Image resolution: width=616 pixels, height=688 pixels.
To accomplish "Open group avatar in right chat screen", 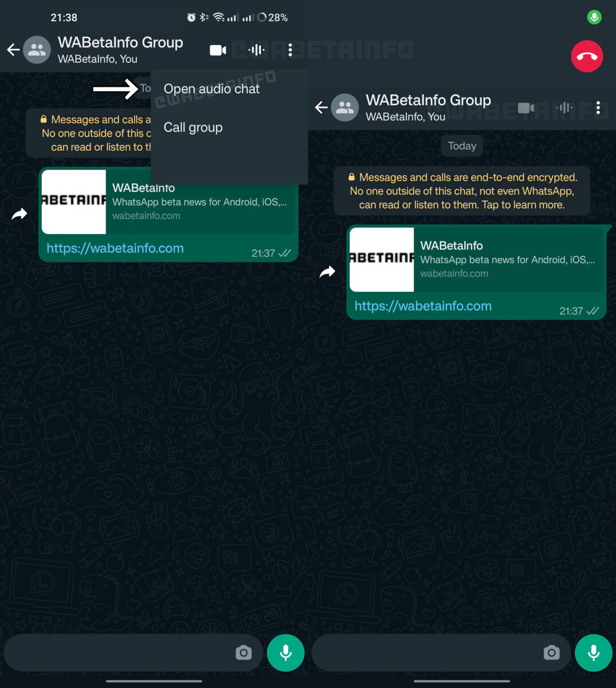I will tap(345, 107).
